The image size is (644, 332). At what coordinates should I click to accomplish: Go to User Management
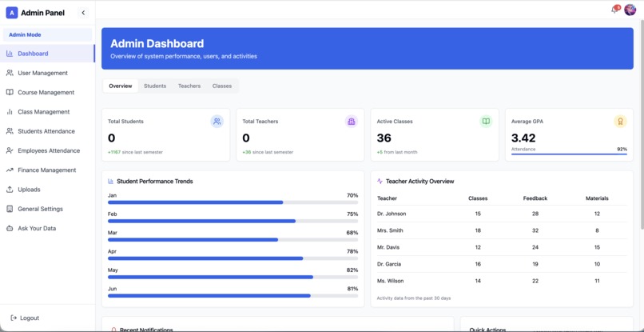pos(47,73)
